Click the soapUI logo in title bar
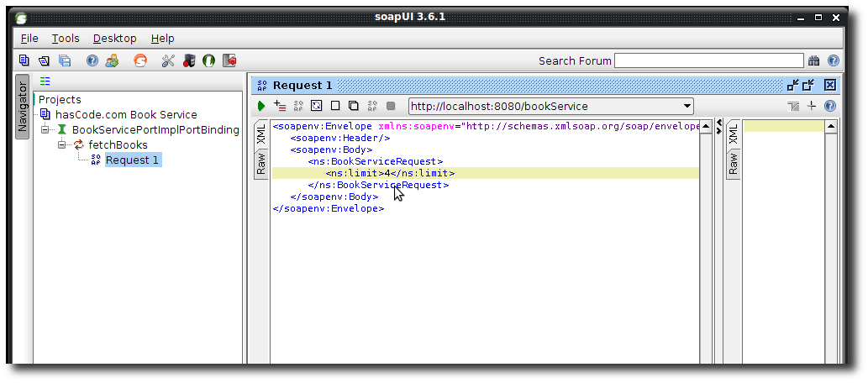 [x=21, y=18]
